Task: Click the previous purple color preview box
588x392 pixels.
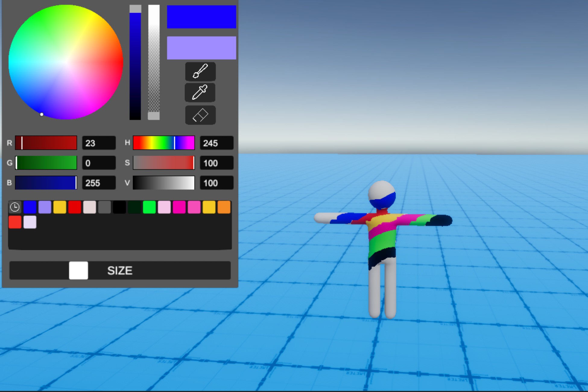Action: coord(201,48)
